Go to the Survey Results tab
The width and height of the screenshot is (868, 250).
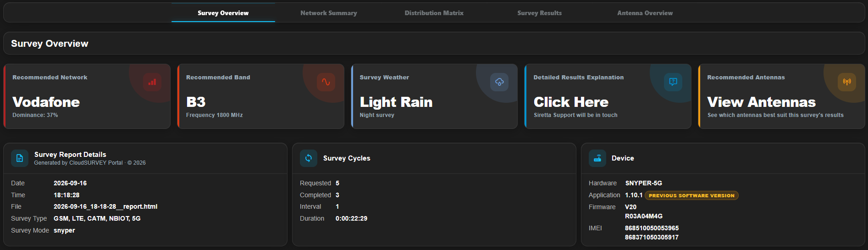[x=539, y=13]
